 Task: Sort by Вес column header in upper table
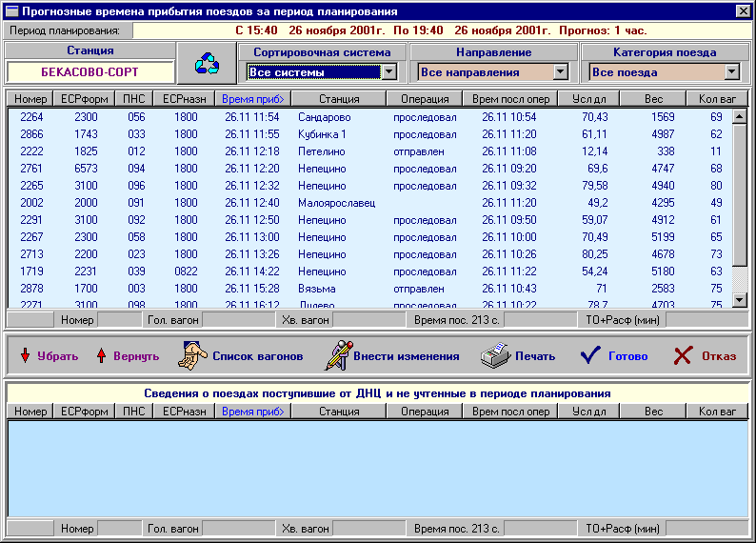(653, 99)
